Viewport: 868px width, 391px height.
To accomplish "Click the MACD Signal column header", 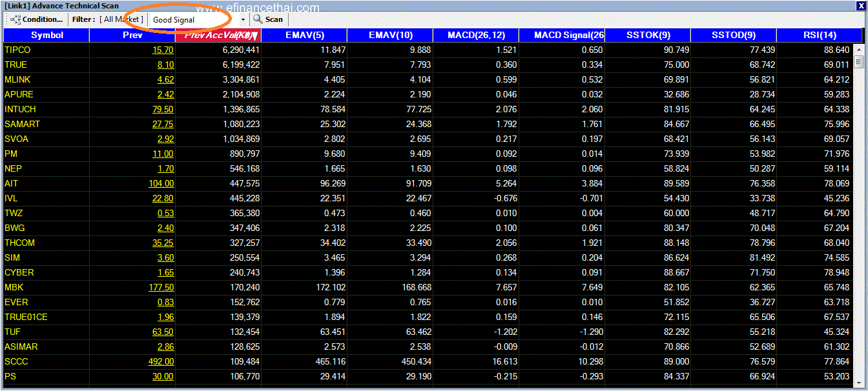I will pyautogui.click(x=562, y=35).
